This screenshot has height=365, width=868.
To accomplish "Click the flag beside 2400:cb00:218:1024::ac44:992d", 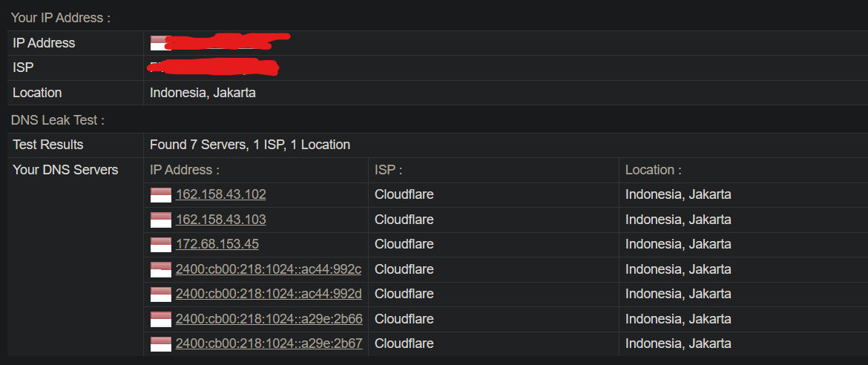I will pyautogui.click(x=160, y=294).
